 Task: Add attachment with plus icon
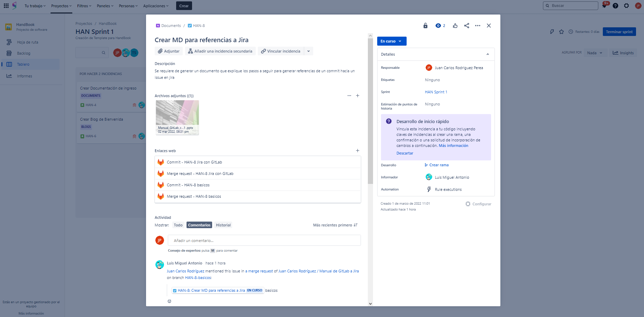click(357, 96)
